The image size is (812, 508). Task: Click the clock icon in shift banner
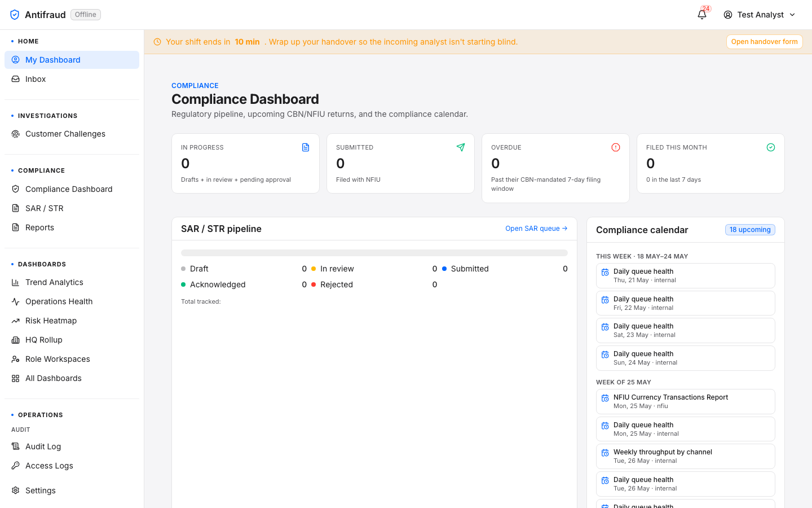[x=157, y=42]
